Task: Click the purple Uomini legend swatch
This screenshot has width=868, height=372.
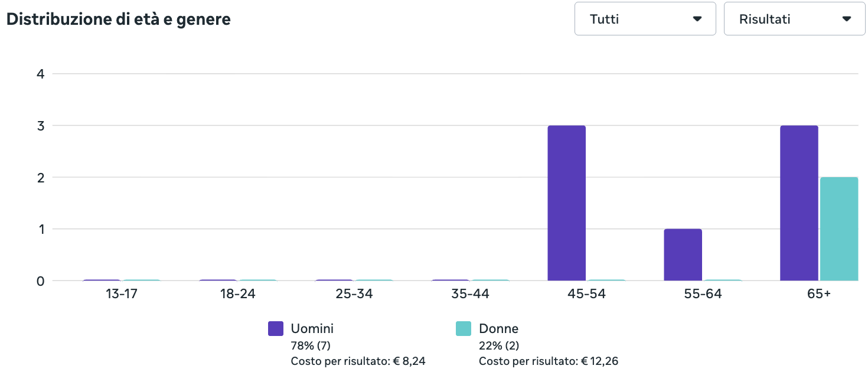Action: click(x=276, y=329)
